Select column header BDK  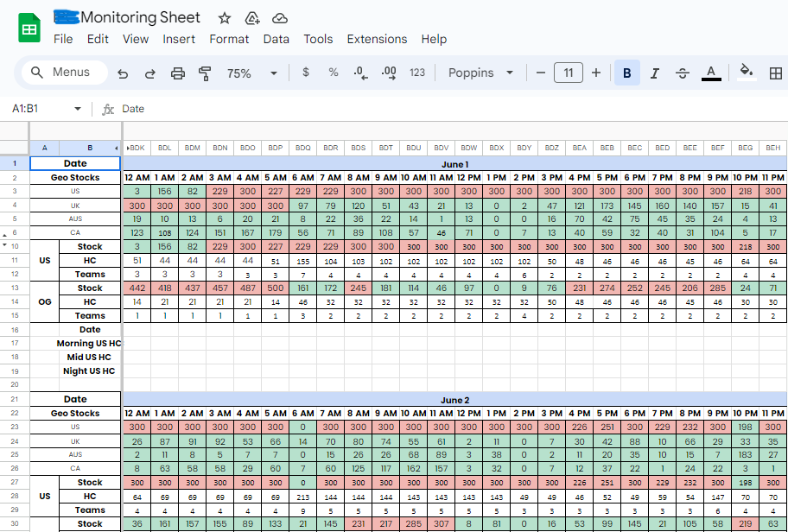point(137,149)
